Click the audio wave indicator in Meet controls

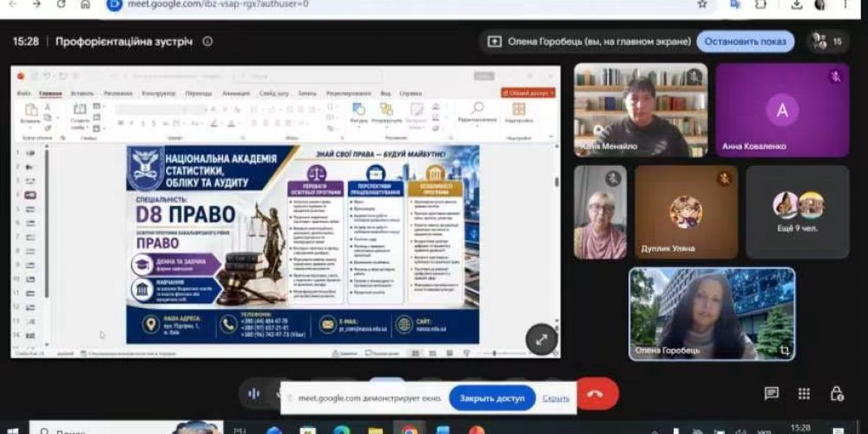click(x=254, y=393)
